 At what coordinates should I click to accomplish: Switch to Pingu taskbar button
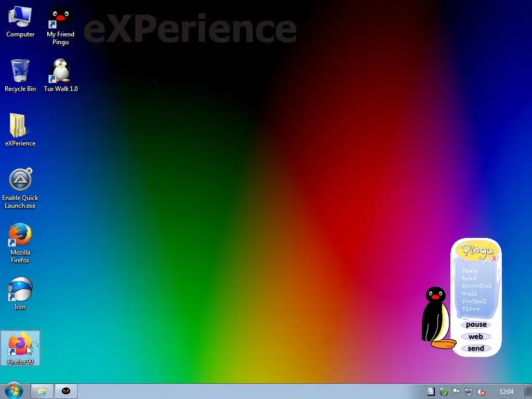[x=66, y=392]
